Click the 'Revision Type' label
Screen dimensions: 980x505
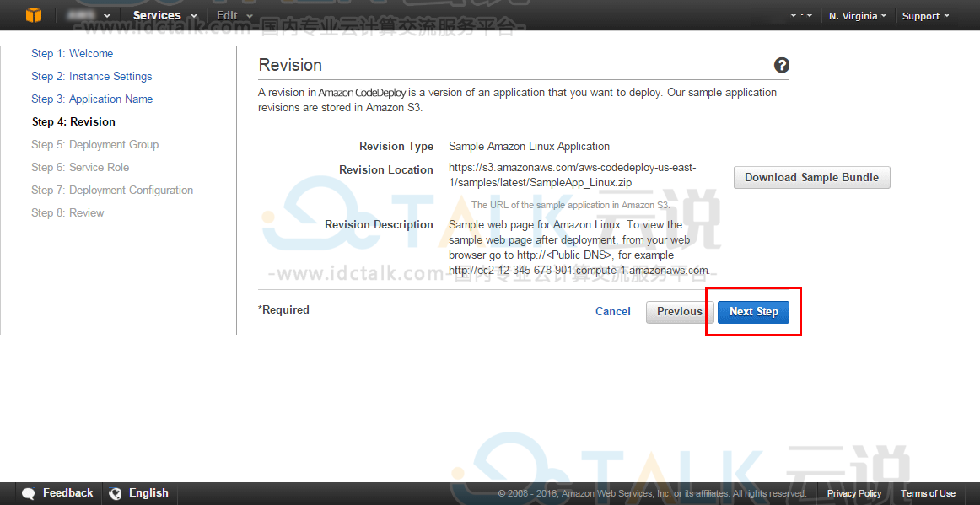(x=396, y=146)
